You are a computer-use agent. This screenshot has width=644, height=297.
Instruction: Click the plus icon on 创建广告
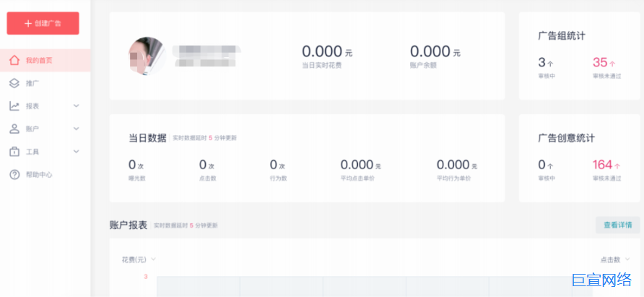tap(28, 23)
